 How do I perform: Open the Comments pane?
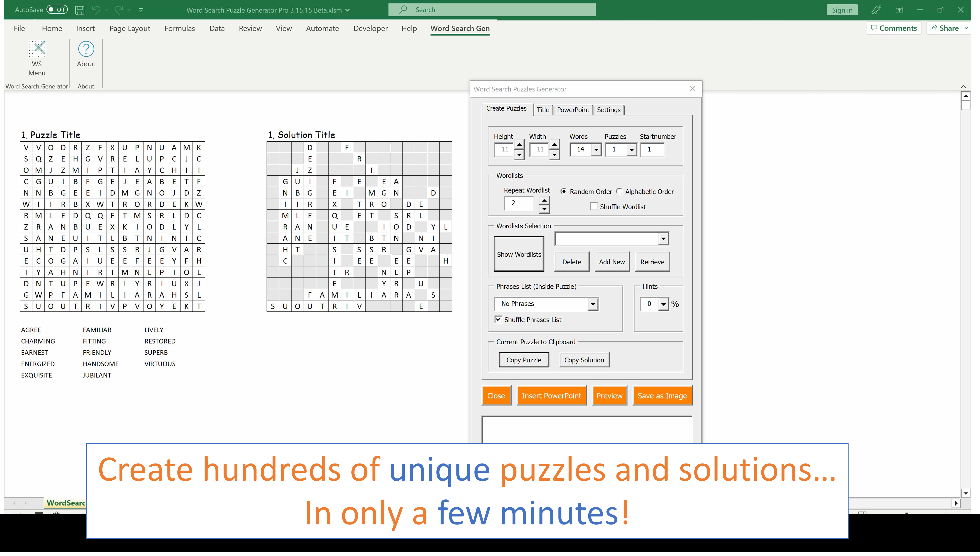[x=894, y=28]
